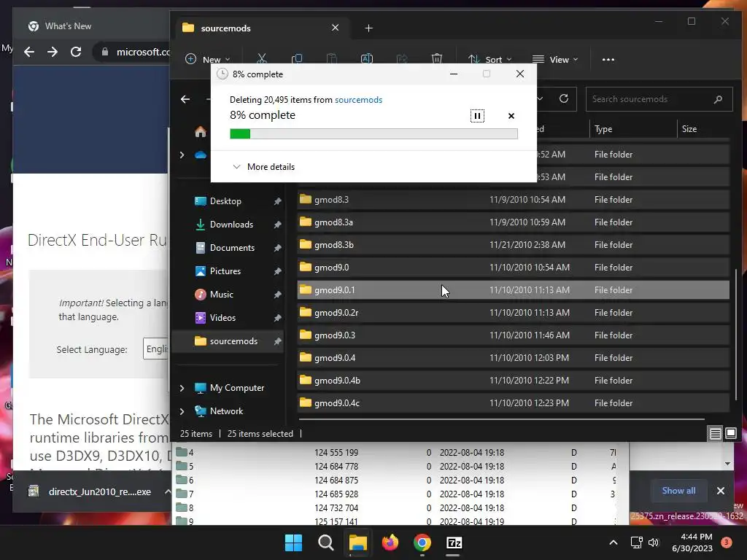Viewport: 747px width, 560px height.
Task: Click the Delete trash can icon
Action: point(437,58)
